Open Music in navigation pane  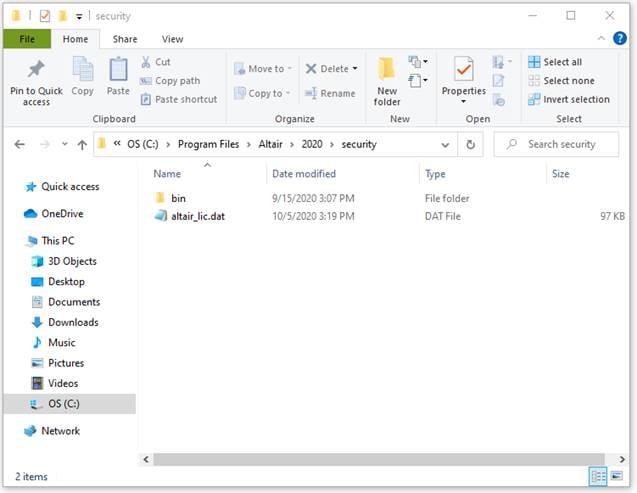[x=54, y=342]
